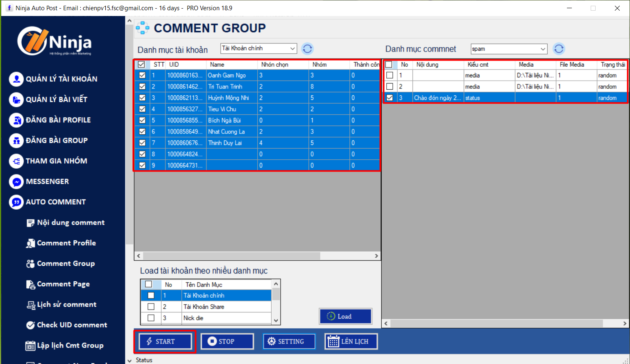This screenshot has width=630, height=364.
Task: Uncheck the Oanh Gam Ngo account
Action: point(142,75)
